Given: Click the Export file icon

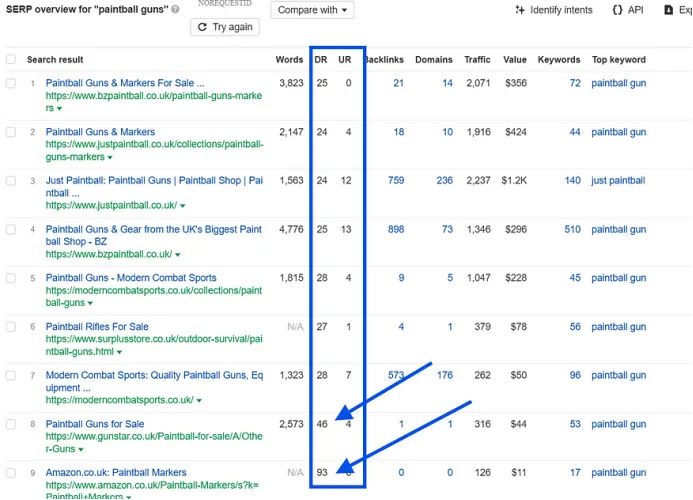Looking at the screenshot, I should (x=669, y=10).
